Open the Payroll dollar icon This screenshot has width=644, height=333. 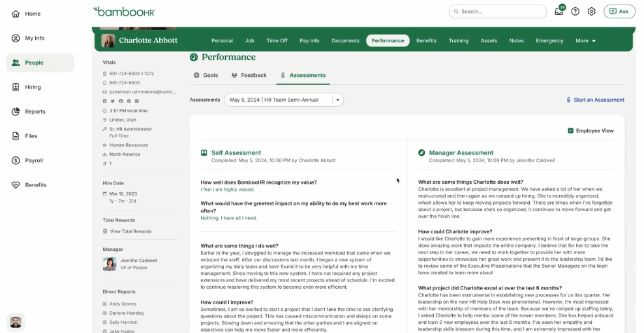click(16, 160)
